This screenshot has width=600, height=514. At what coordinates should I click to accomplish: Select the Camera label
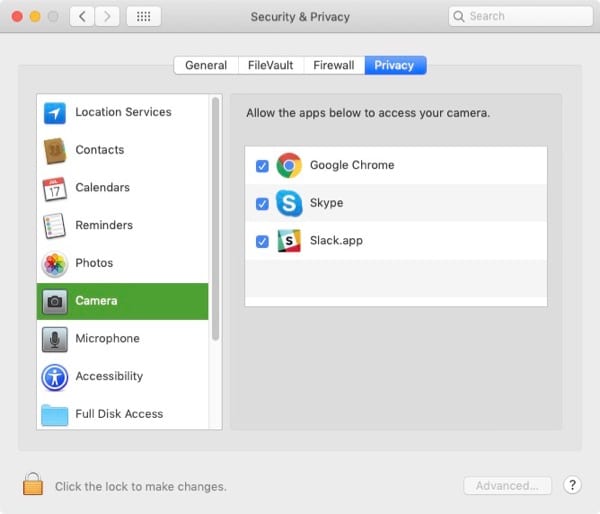click(x=96, y=301)
